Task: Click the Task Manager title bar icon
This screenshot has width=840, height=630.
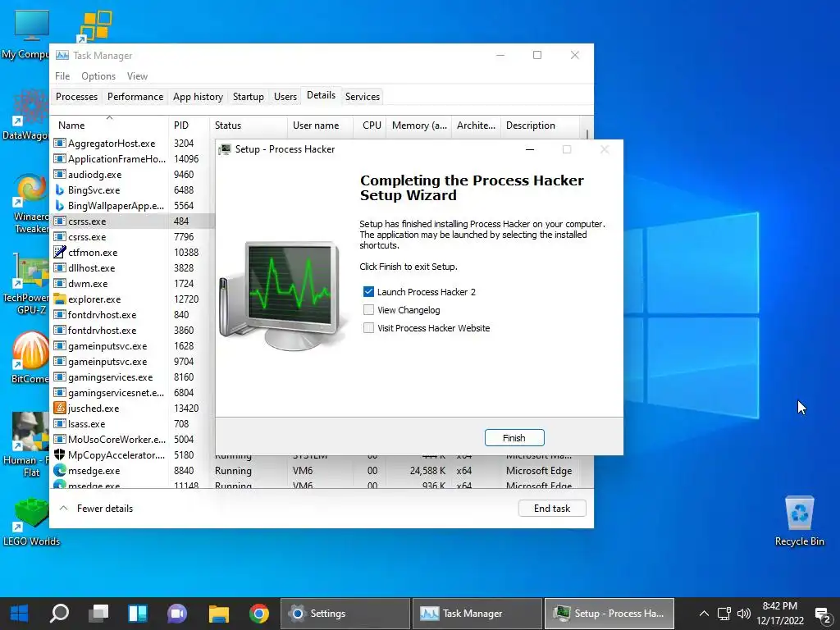Action: (x=62, y=55)
